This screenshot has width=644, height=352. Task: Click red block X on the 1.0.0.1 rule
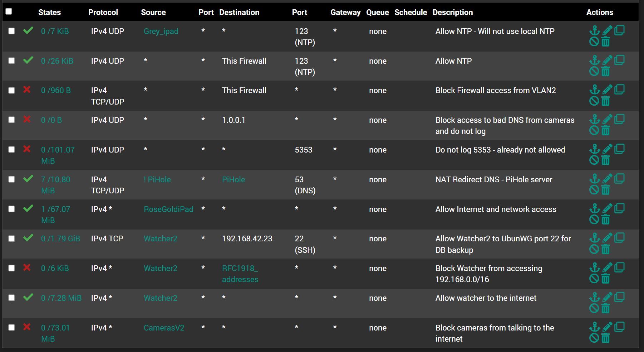pos(27,119)
